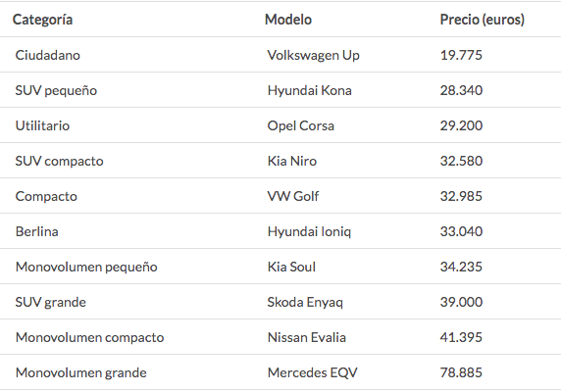Click the Categoría column header
Image resolution: width=561 pixels, height=392 pixels.
(42, 20)
